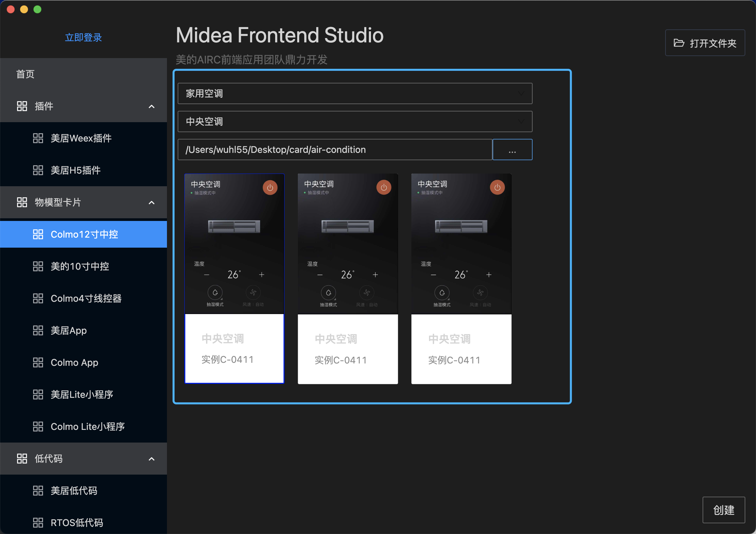Click grid icon next to 美居App
This screenshot has height=534, width=756.
[38, 330]
